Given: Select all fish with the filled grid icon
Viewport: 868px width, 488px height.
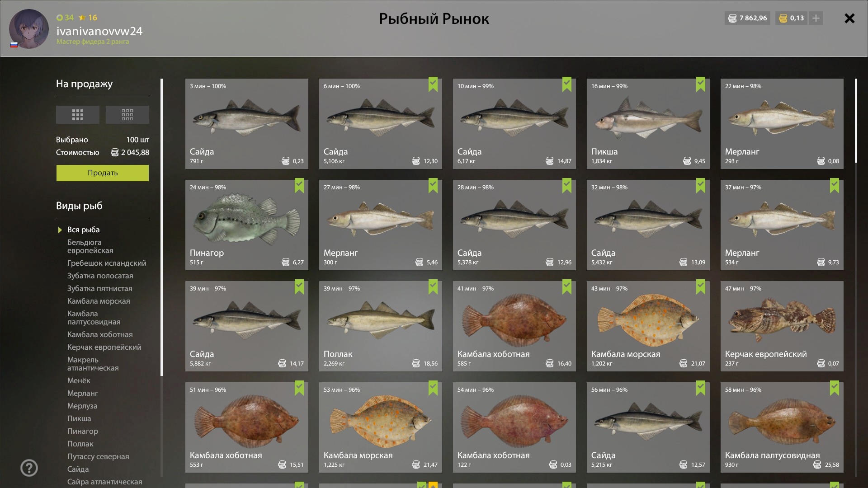Looking at the screenshot, I should [78, 115].
